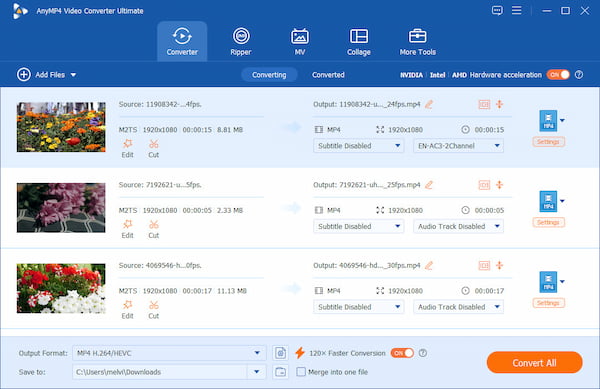Select the red and white flowers thumbnail
600x389 pixels.
(x=61, y=288)
